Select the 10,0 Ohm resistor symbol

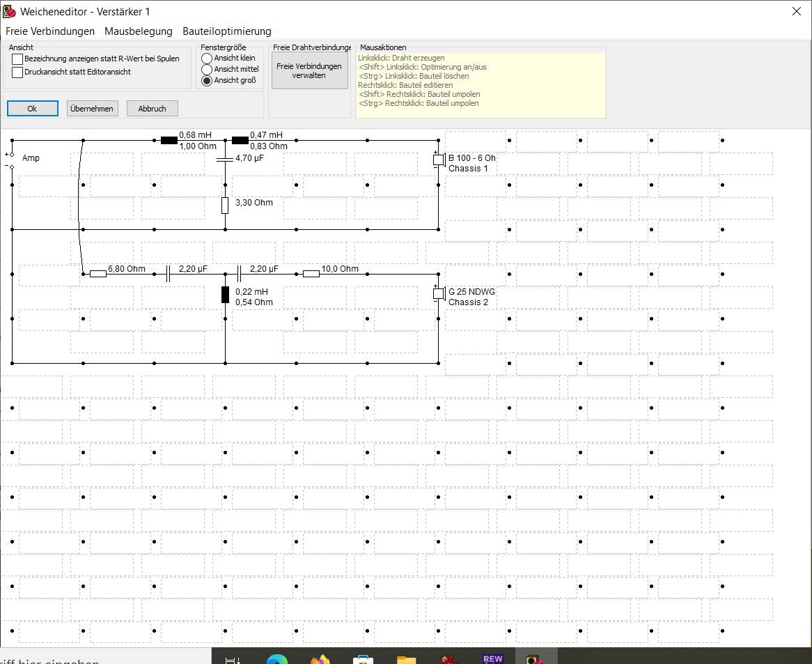point(311,274)
